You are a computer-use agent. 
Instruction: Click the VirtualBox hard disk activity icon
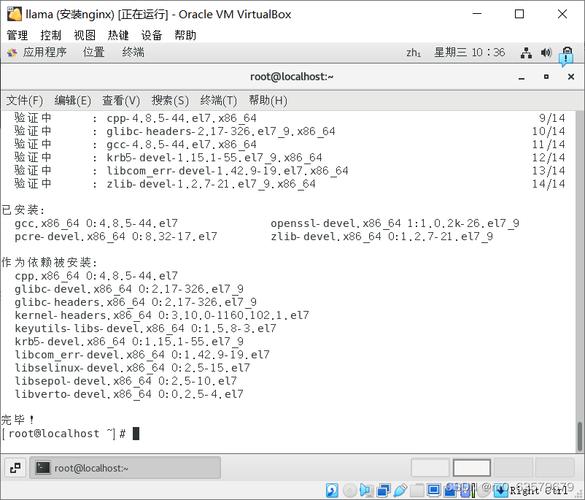tap(332, 490)
